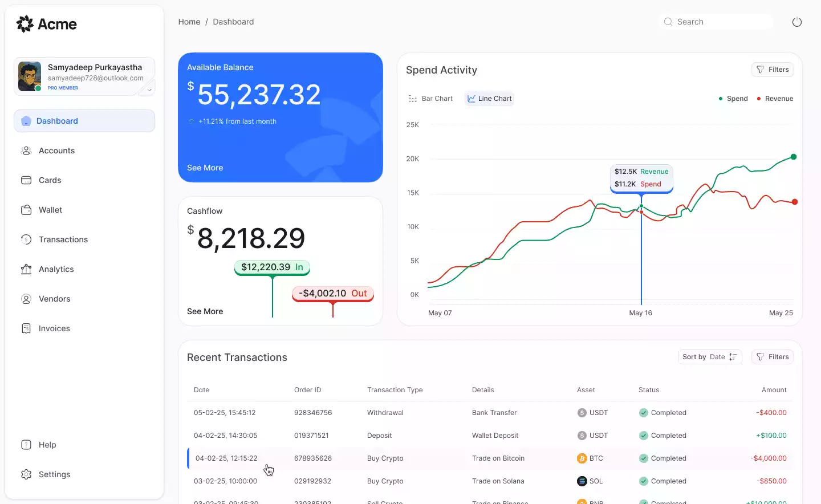821x504 pixels.
Task: Select the Line Chart tab
Action: (489, 98)
